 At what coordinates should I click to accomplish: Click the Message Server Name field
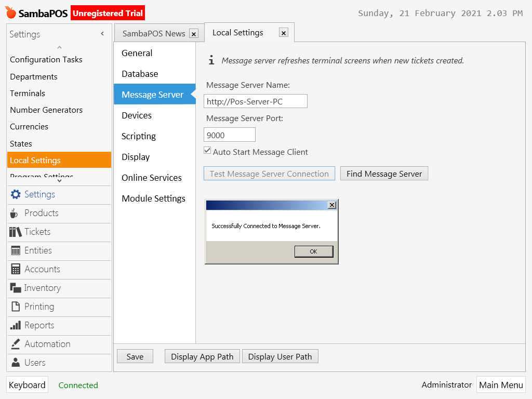[256, 101]
